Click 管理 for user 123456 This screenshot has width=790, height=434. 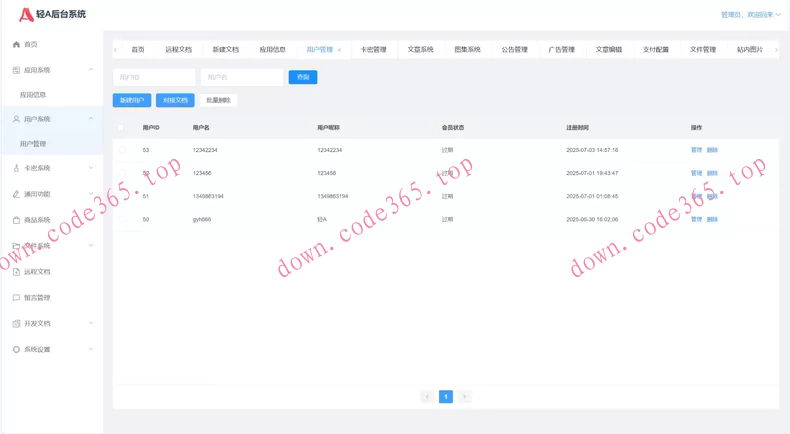[x=696, y=173]
